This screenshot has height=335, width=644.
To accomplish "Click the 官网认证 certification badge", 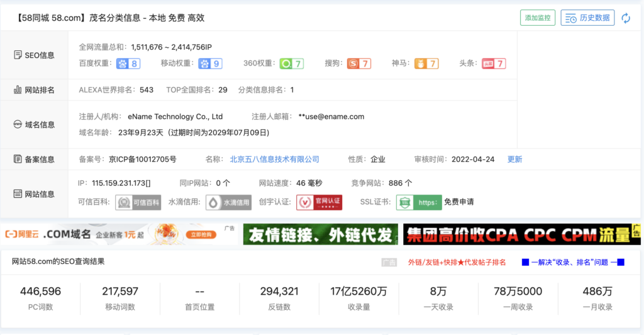I will click(x=319, y=202).
